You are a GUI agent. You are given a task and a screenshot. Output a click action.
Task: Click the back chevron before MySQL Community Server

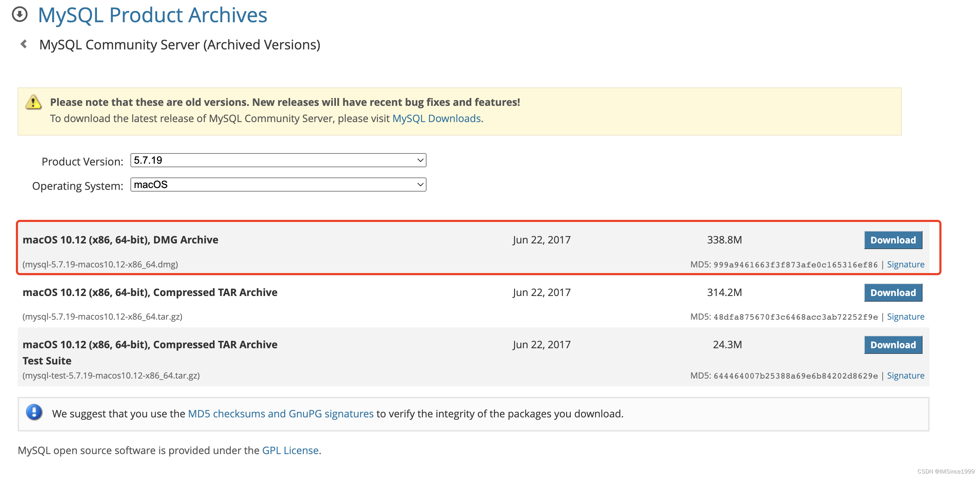[24, 44]
